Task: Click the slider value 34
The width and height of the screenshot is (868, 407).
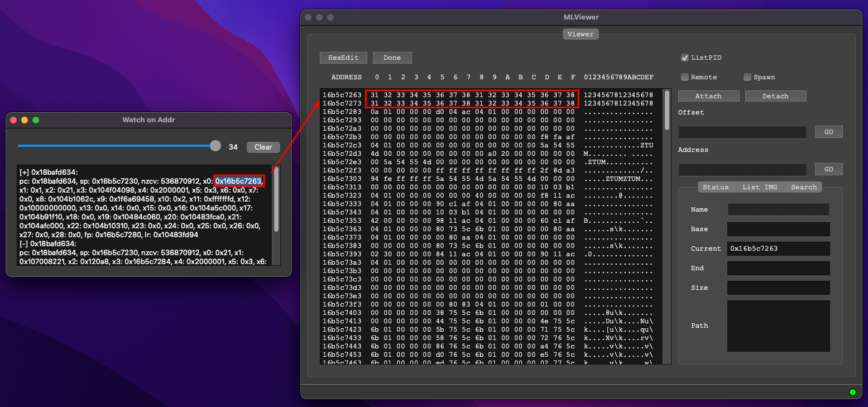Action: pyautogui.click(x=233, y=147)
